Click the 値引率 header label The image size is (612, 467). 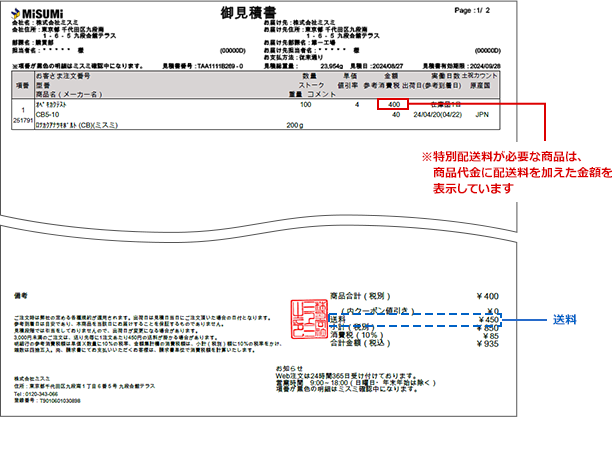pyautogui.click(x=347, y=85)
